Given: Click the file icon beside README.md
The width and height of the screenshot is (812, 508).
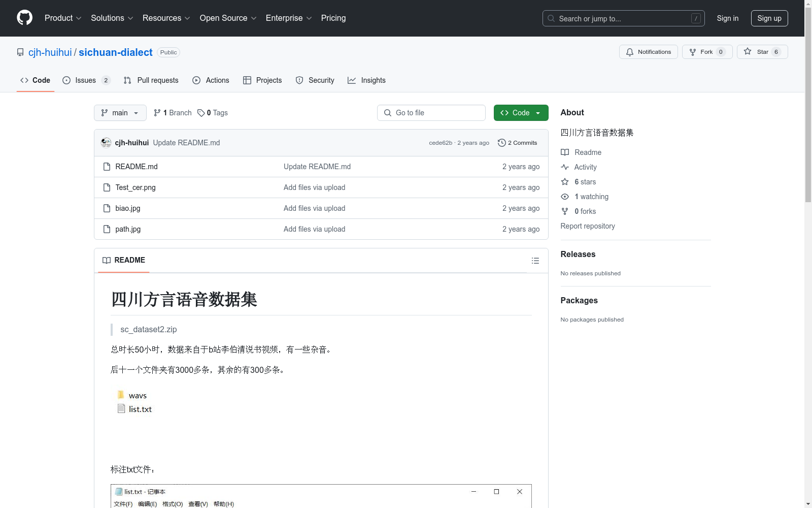Looking at the screenshot, I should pos(107,167).
